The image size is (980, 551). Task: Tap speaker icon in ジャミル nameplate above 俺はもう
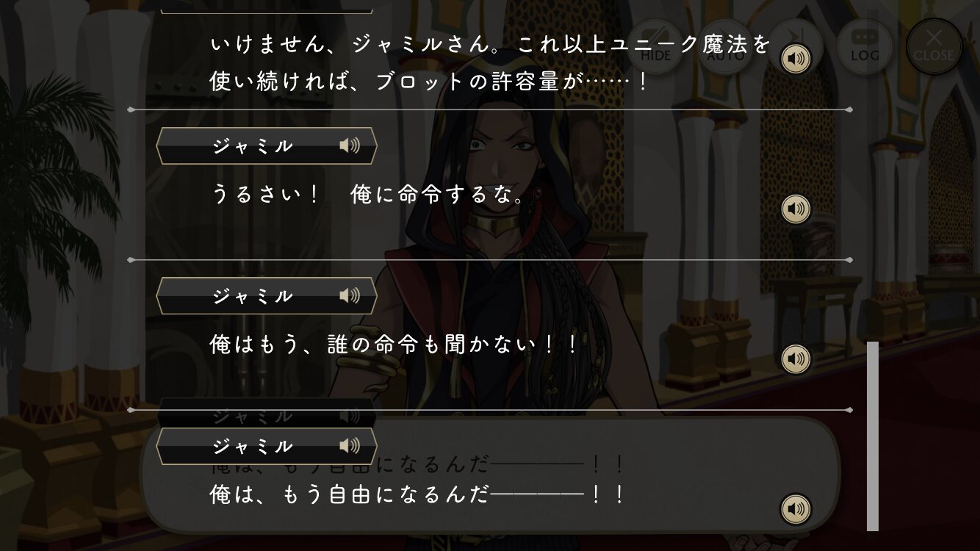pos(350,295)
